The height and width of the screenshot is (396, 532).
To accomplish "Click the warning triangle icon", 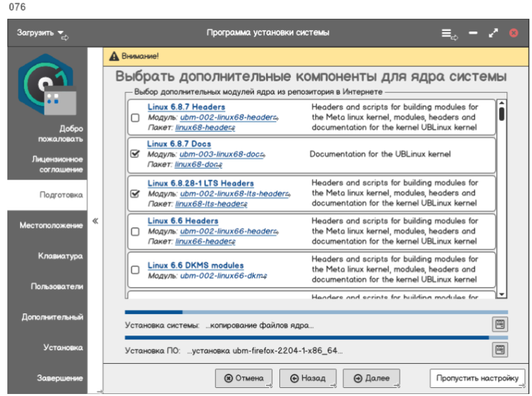I will tap(114, 56).
